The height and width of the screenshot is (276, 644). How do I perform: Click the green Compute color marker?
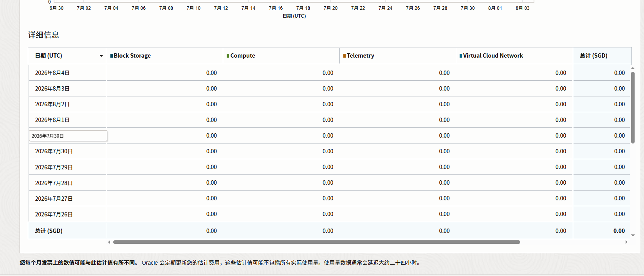click(228, 56)
